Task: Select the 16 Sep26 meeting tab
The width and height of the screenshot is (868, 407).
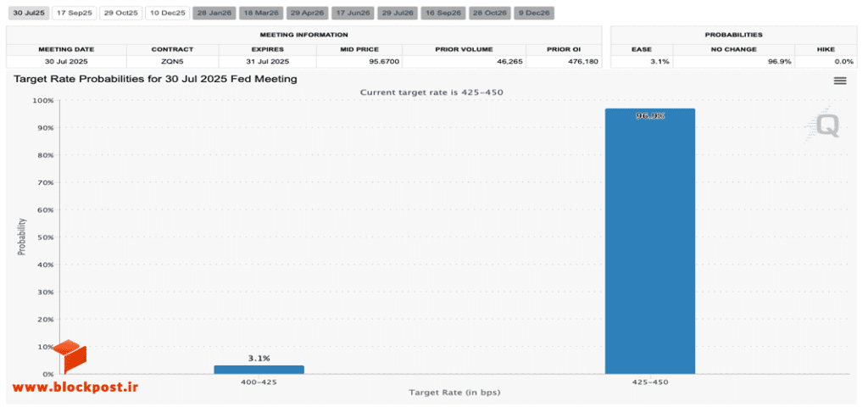Action: [x=442, y=13]
